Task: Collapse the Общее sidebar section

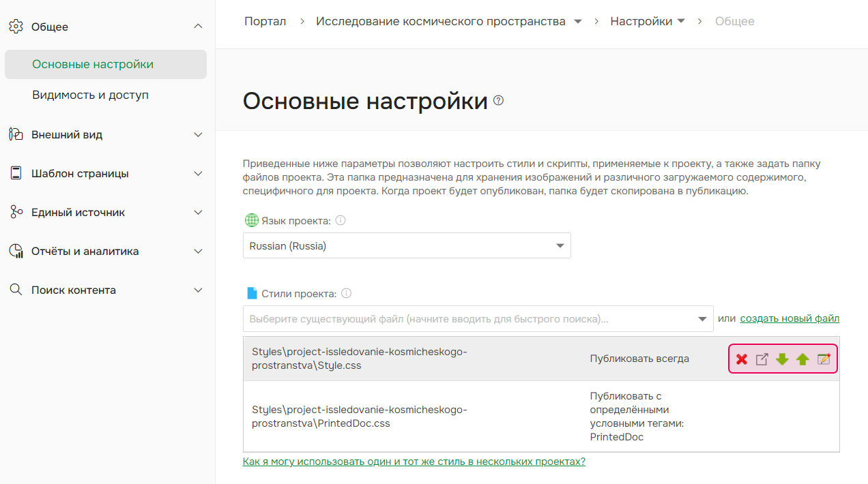Action: [x=198, y=26]
